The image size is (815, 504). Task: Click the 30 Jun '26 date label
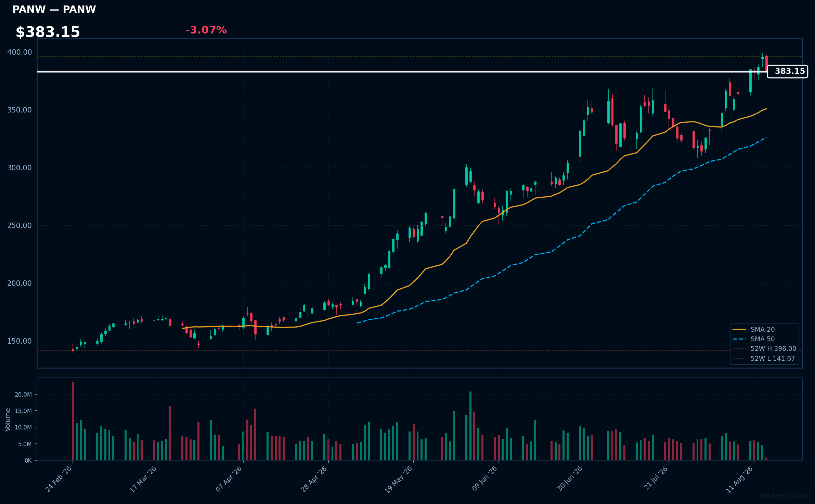click(570, 479)
